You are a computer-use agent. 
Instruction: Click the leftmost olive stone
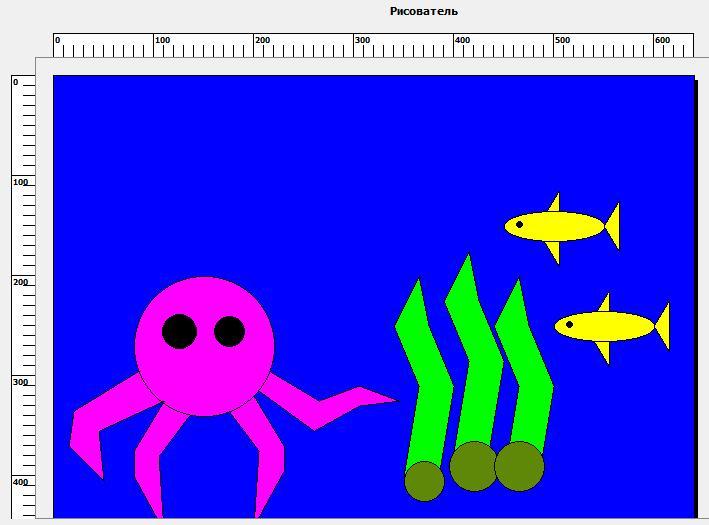424,481
